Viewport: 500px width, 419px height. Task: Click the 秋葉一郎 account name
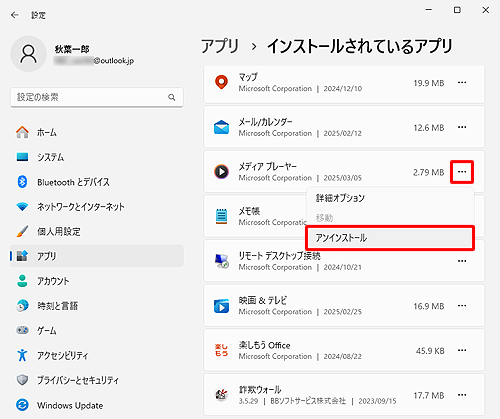[x=72, y=49]
